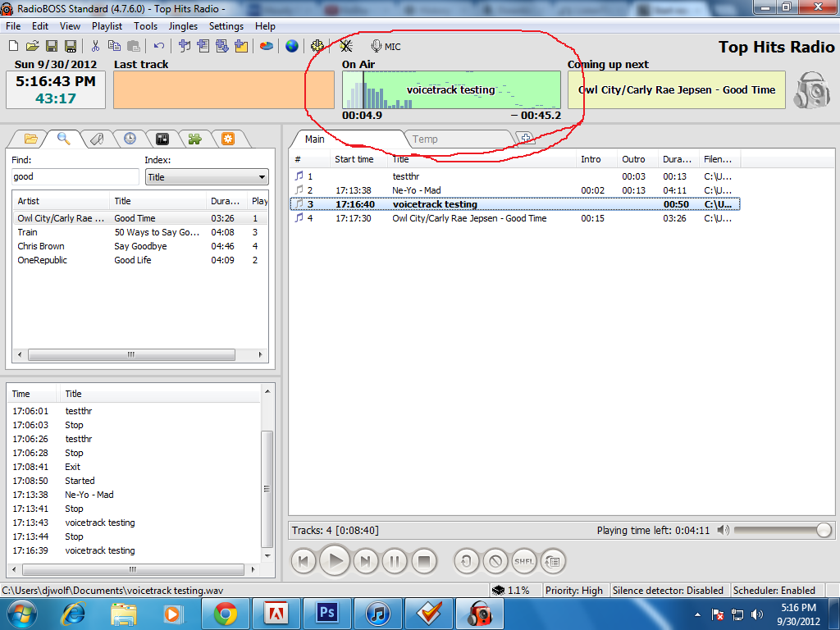Open the Tools menu

[x=146, y=26]
